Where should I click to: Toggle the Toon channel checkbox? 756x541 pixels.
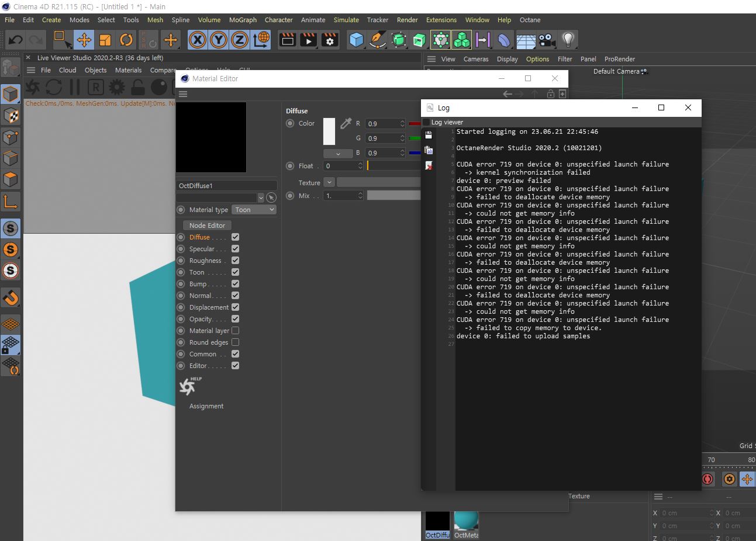(x=235, y=272)
